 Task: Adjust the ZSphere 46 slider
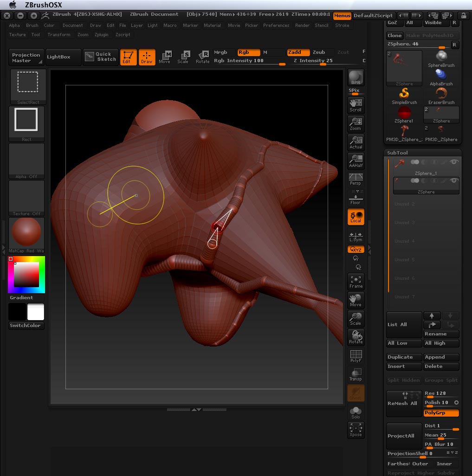tap(418, 45)
